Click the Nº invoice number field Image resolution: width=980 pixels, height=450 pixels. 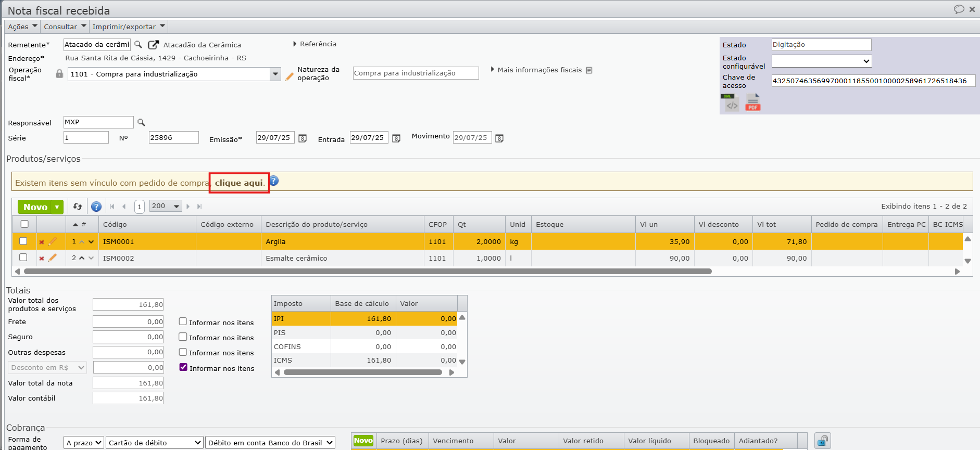(x=173, y=137)
